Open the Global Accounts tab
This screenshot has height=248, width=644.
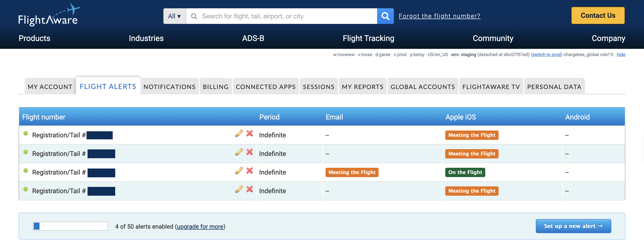click(x=423, y=87)
